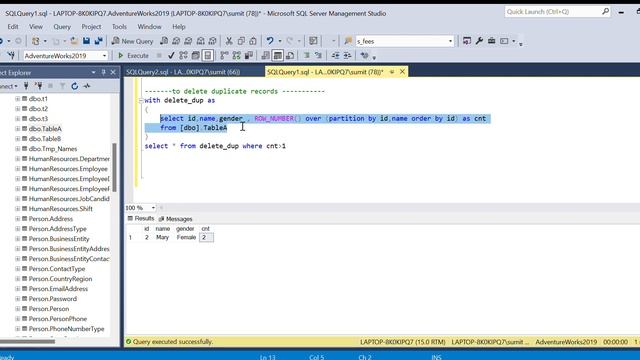Click the Connect plug icon in Object Explorer
Viewport: 640px width, 360px height.
26,86
